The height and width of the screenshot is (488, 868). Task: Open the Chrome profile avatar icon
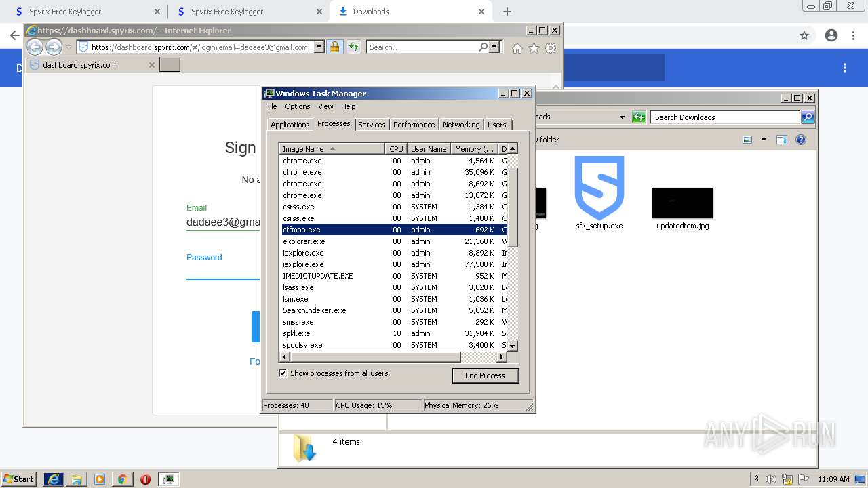831,35
